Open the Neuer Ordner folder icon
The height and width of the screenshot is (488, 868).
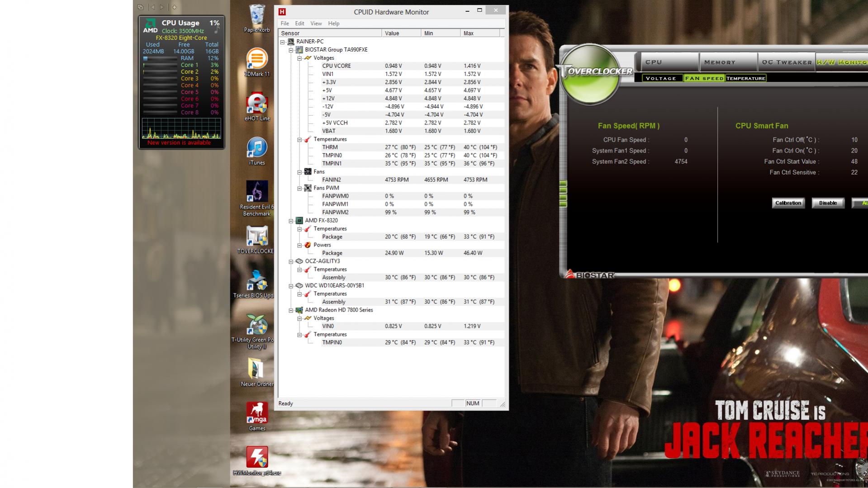tap(257, 373)
